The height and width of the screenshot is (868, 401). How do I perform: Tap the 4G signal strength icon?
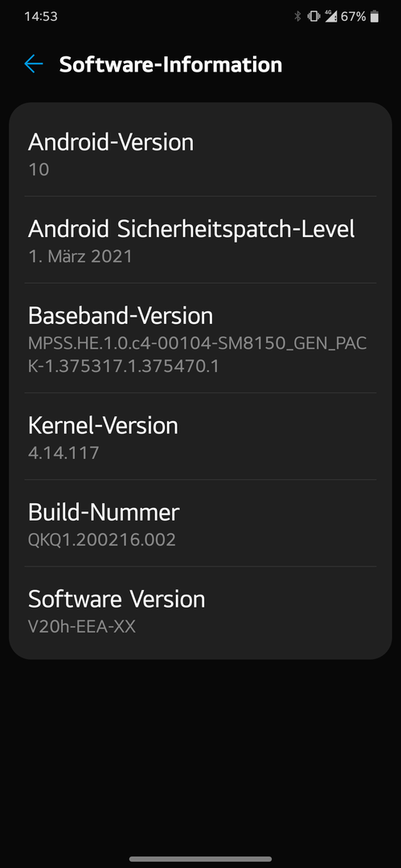pos(330,17)
